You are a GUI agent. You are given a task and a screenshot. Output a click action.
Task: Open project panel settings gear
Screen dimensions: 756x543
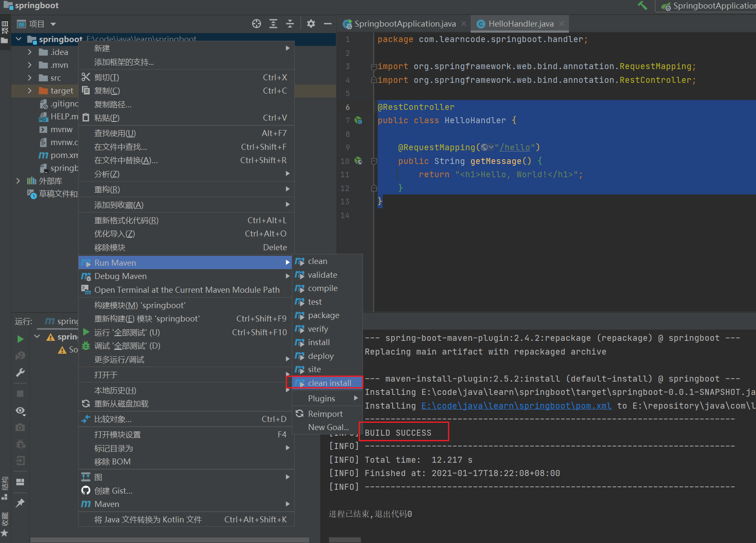tap(311, 24)
